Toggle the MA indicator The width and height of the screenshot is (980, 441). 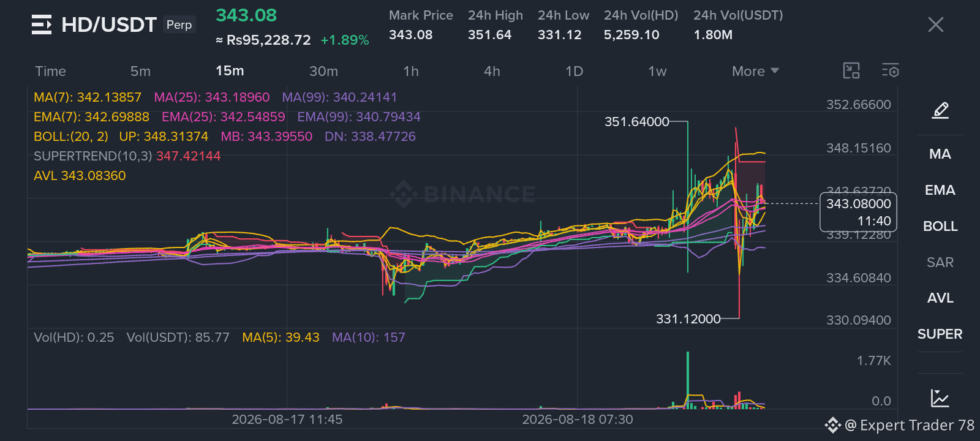(x=940, y=154)
